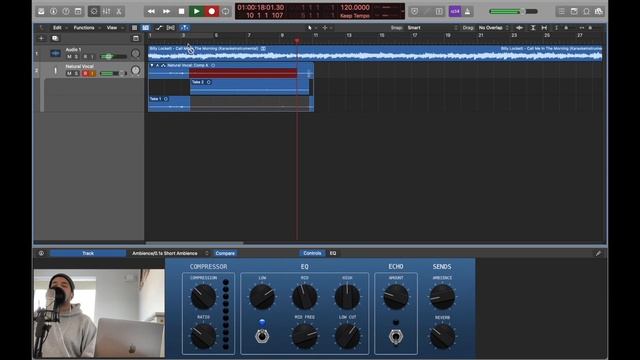The image size is (640, 360).
Task: Open the Drag No Overlap dropdown
Action: tap(493, 28)
